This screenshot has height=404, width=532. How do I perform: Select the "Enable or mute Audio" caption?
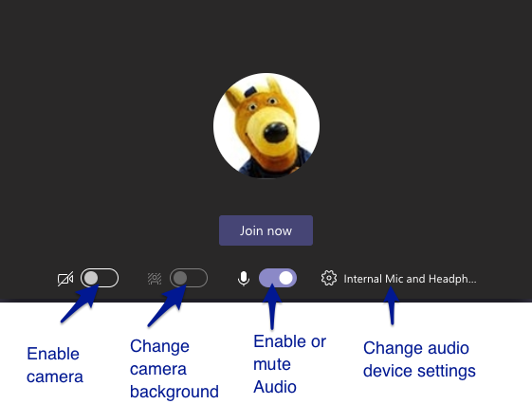click(x=289, y=364)
